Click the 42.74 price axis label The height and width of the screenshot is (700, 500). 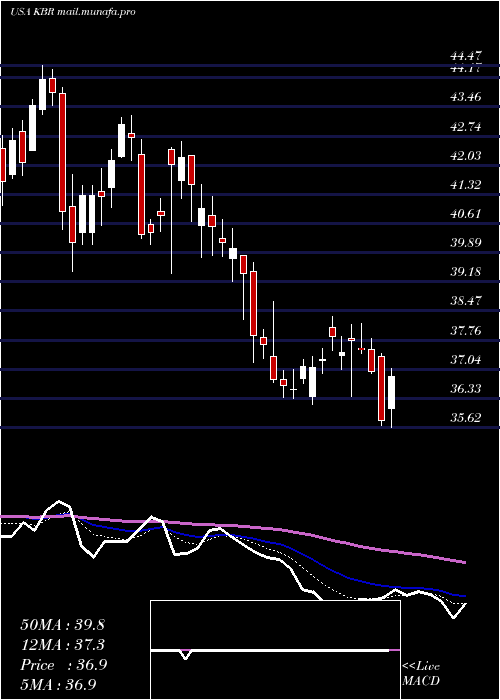pyautogui.click(x=466, y=127)
